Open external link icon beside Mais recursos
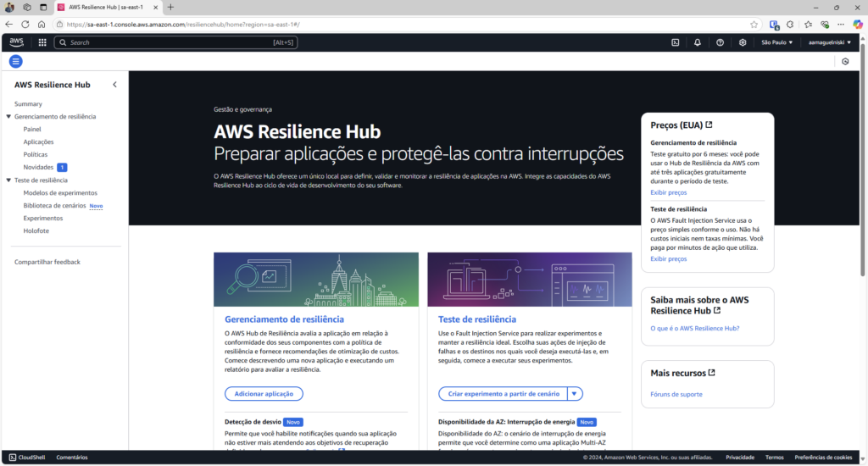Viewport: 868px width, 466px height. coord(712,373)
